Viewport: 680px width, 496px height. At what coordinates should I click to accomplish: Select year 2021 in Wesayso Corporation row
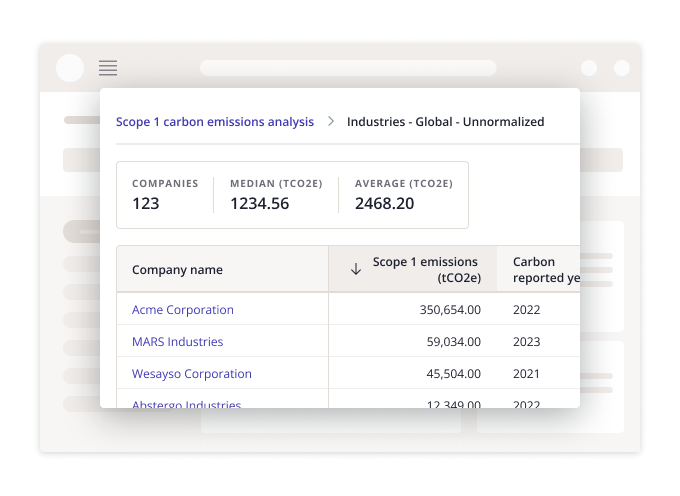click(x=526, y=374)
